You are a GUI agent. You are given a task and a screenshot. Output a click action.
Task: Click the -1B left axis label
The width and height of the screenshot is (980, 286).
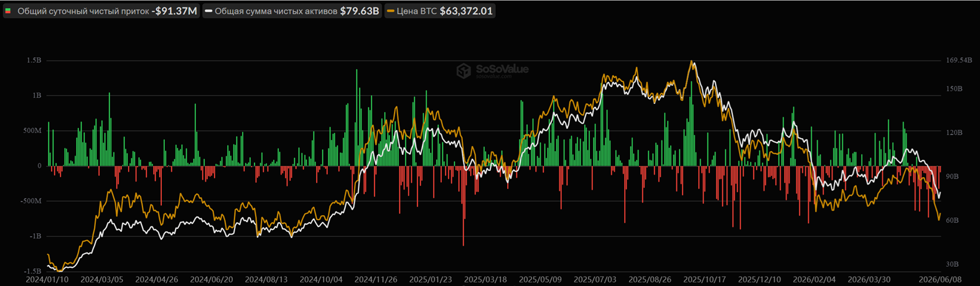point(35,236)
